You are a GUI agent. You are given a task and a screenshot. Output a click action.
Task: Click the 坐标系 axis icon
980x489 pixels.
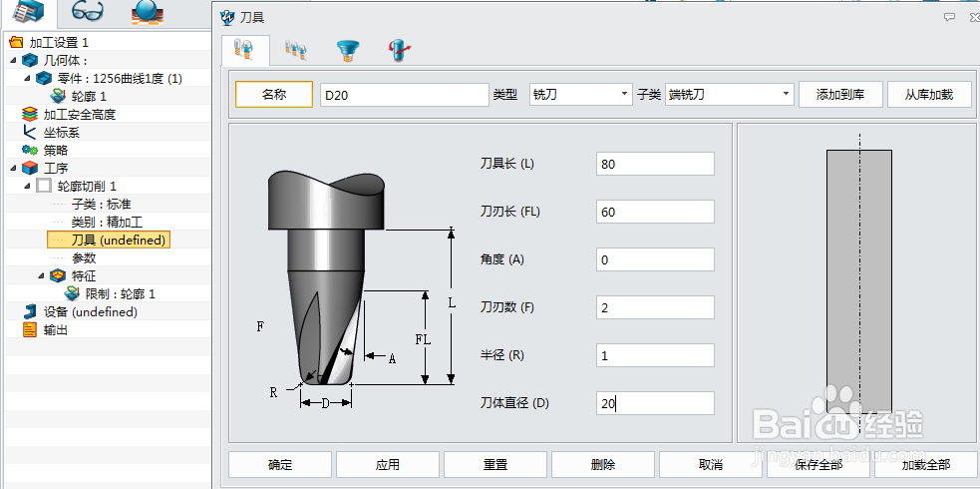coord(29,132)
